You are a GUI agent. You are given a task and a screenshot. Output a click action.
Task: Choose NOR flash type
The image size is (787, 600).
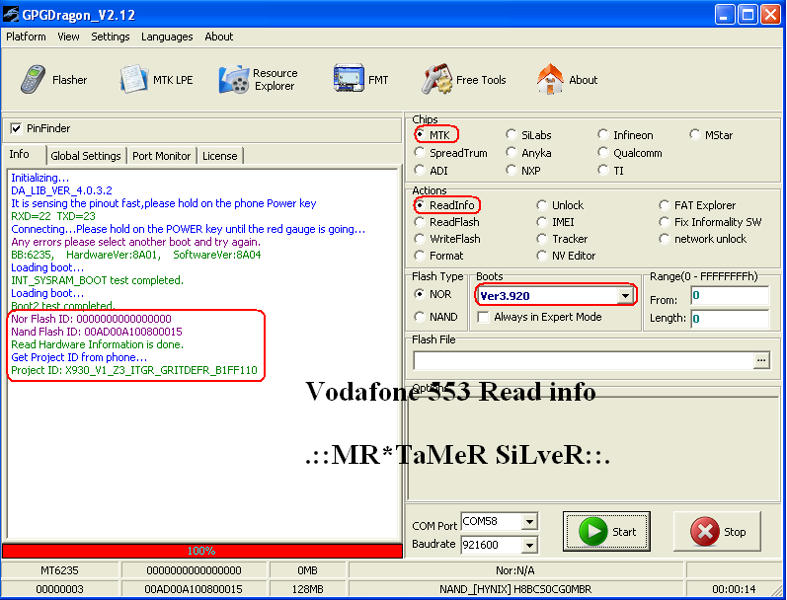point(420,294)
